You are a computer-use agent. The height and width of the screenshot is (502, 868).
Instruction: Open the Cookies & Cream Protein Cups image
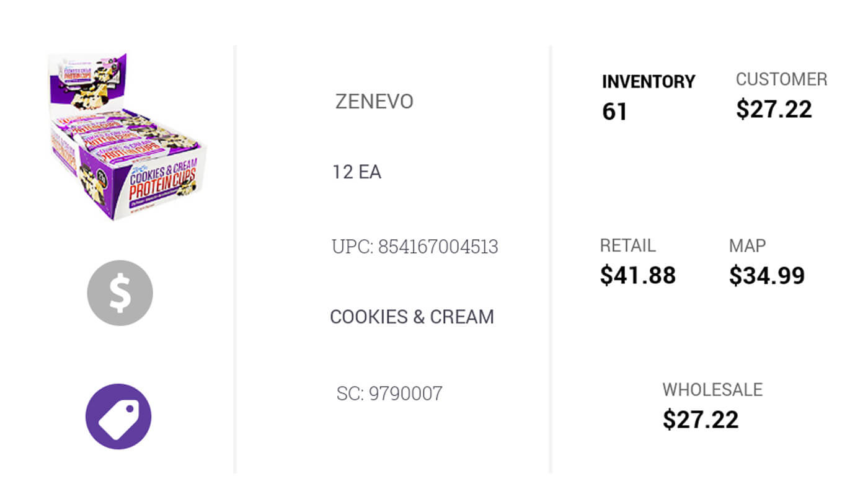[126, 137]
